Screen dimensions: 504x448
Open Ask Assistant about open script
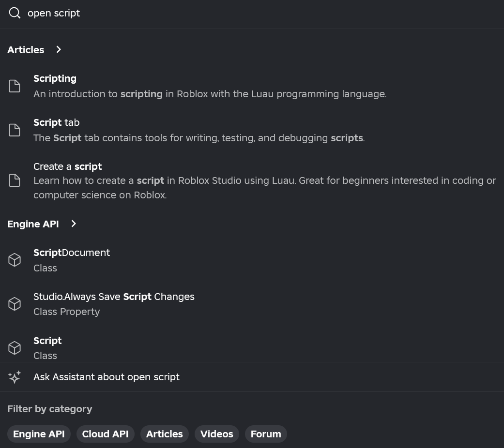click(x=107, y=377)
